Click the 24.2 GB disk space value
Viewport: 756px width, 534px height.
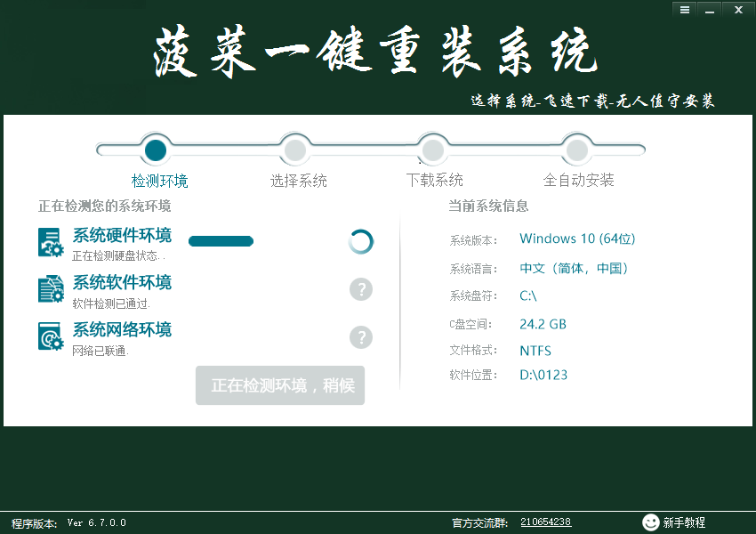click(x=543, y=324)
